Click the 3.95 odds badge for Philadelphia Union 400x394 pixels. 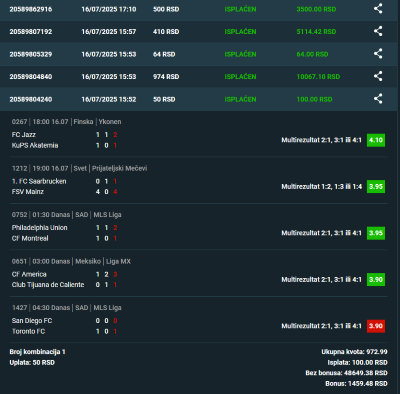(376, 233)
